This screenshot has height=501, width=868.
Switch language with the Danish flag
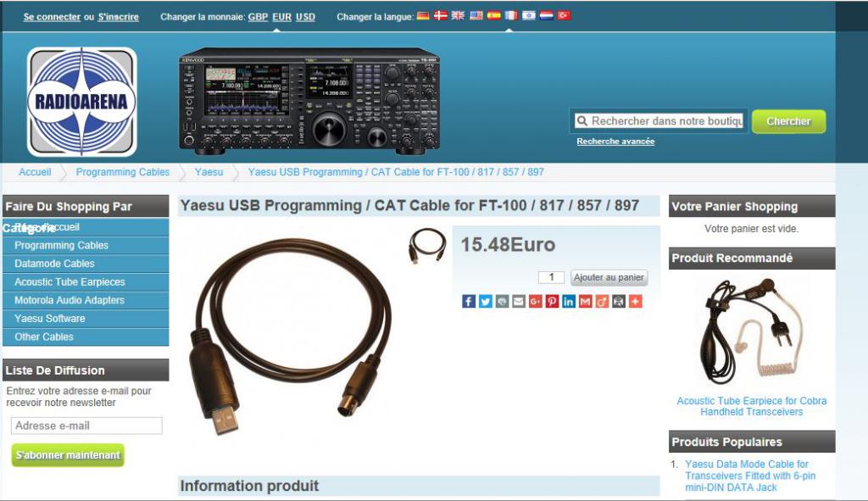click(x=441, y=15)
